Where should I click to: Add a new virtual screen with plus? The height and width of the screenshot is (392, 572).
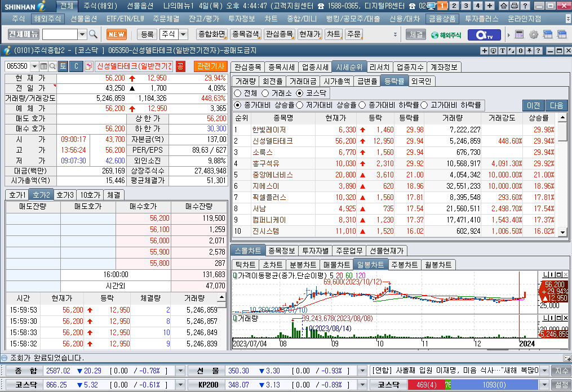[x=490, y=6]
